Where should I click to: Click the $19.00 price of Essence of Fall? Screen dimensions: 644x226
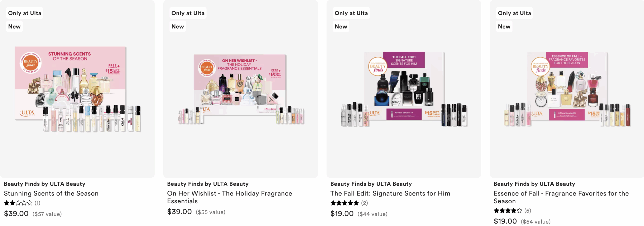coord(505,221)
